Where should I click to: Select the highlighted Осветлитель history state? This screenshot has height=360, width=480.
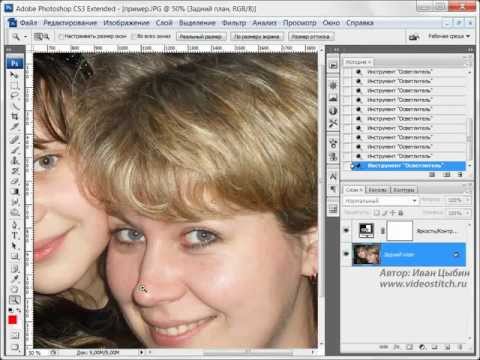coord(409,165)
